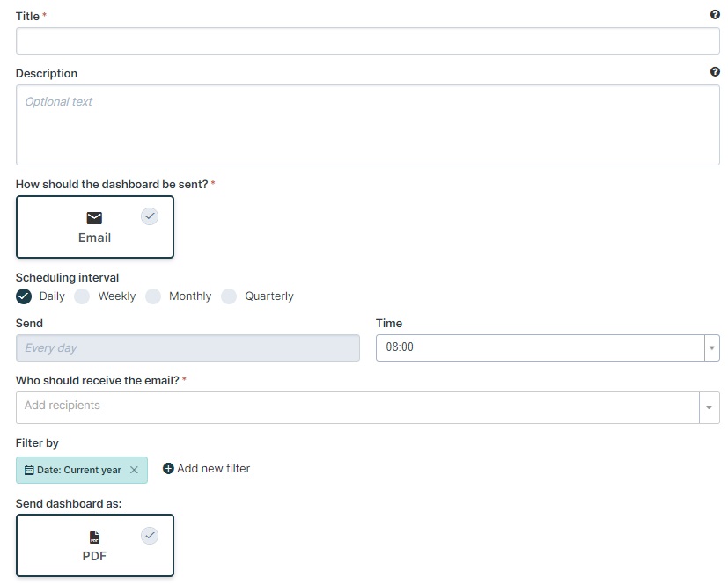Toggle the checkmark on the Email card
Viewport: 728px width, 585px height.
(x=150, y=216)
